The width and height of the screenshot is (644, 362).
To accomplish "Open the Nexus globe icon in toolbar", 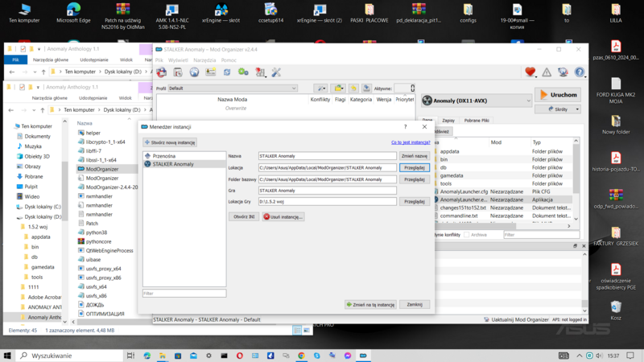I will coord(194,72).
